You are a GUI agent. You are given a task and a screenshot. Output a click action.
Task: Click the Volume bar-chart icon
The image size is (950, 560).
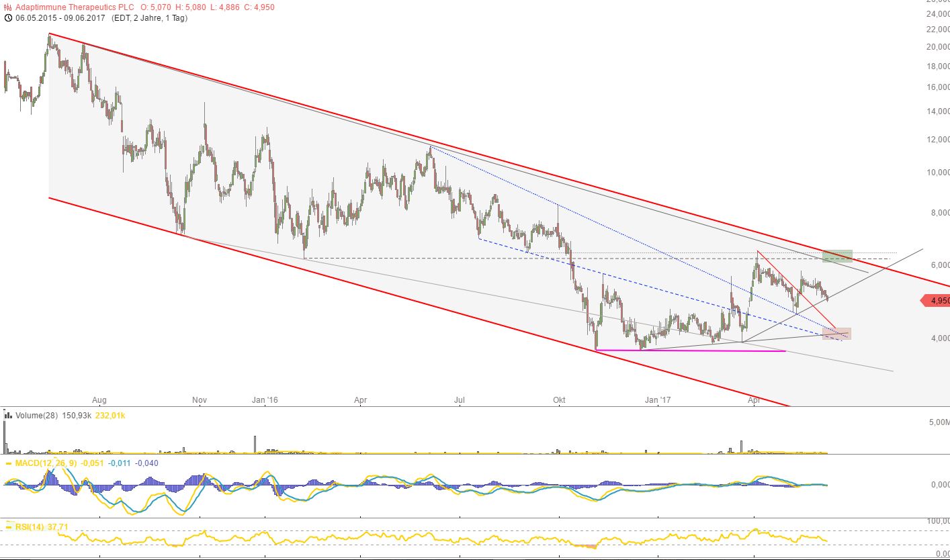point(8,416)
